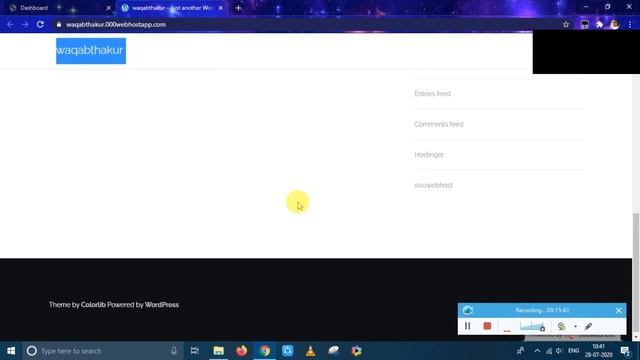Screen dimensions: 640x360
Task: View site info via padlock icon
Action: click(59, 24)
